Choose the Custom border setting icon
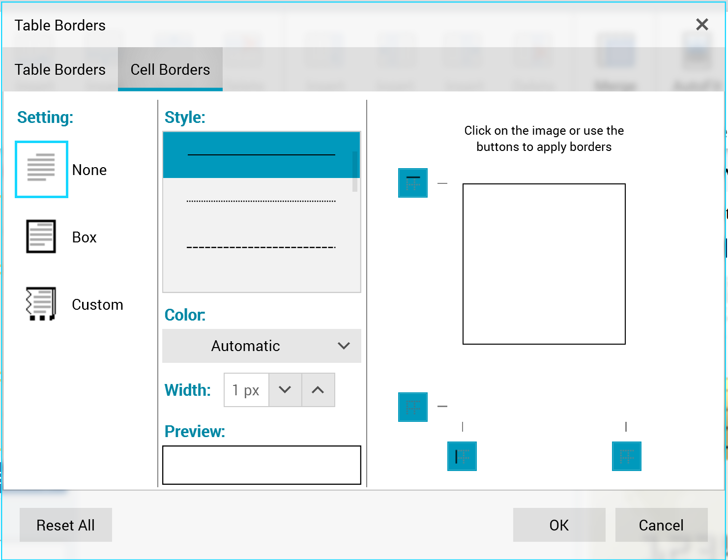Viewport: 728px width, 560px height. (41, 304)
